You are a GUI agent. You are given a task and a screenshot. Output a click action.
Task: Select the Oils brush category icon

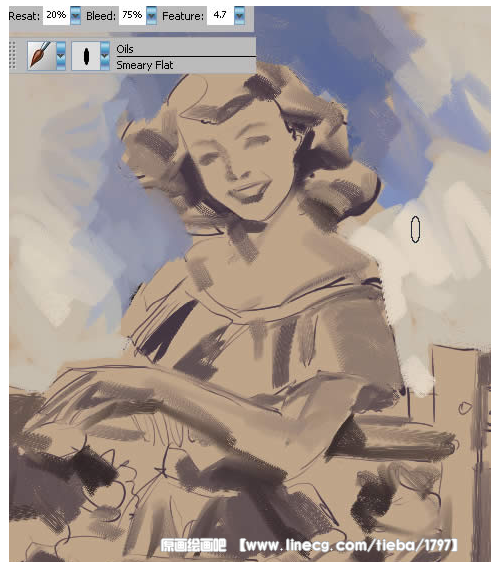(42, 55)
